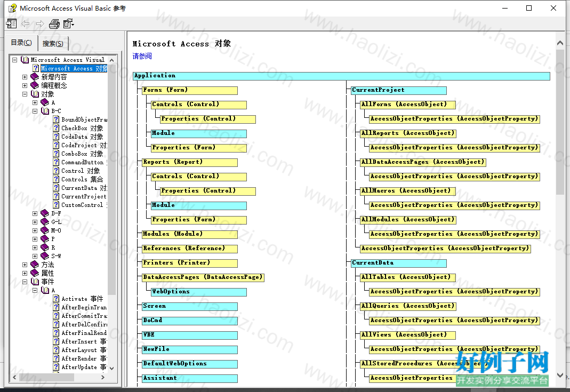Screen dimensions: 570x392
Task: Click the content pane scroll-down arrow
Action: (560, 375)
